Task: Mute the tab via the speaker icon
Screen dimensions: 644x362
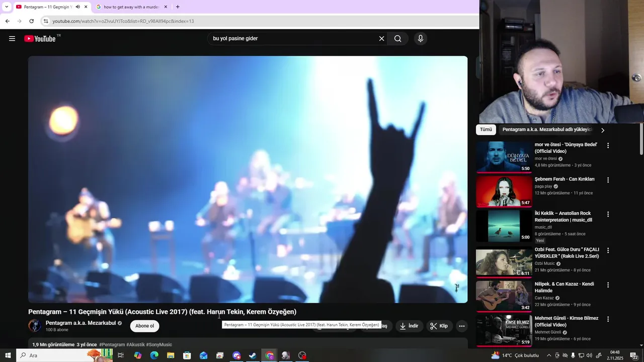Action: pyautogui.click(x=77, y=7)
